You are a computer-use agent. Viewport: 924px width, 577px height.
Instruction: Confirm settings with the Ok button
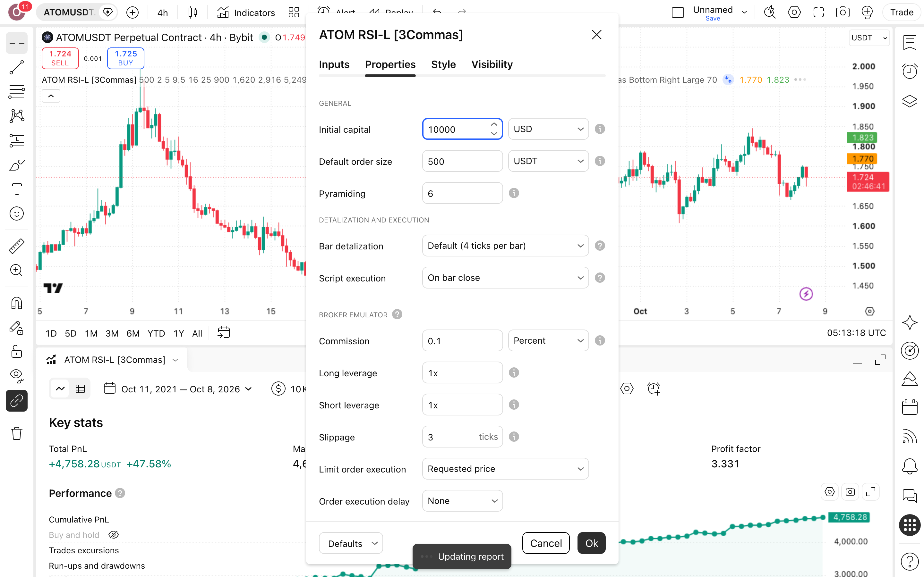pyautogui.click(x=591, y=543)
